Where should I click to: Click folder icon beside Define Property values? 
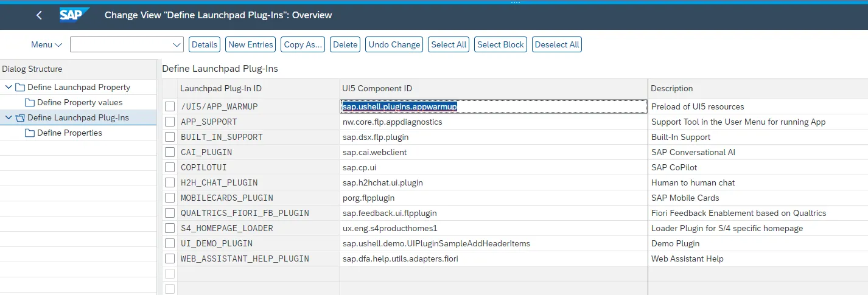(30, 102)
